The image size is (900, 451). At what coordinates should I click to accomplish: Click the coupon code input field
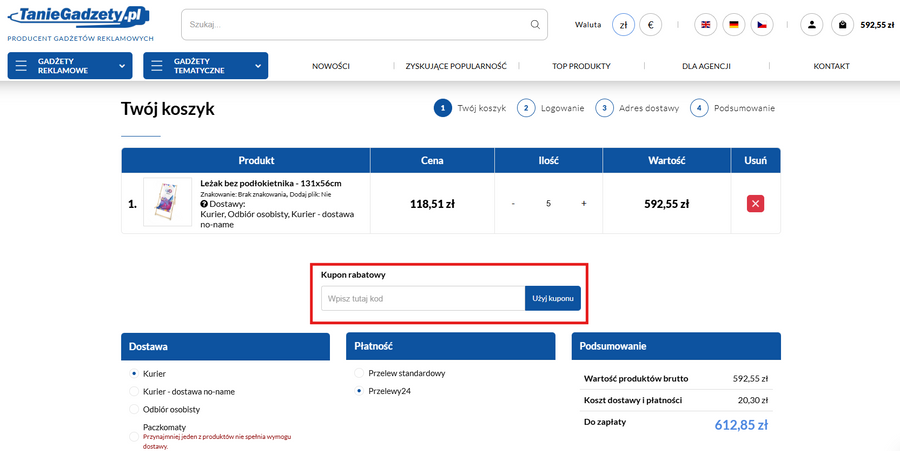(x=422, y=298)
